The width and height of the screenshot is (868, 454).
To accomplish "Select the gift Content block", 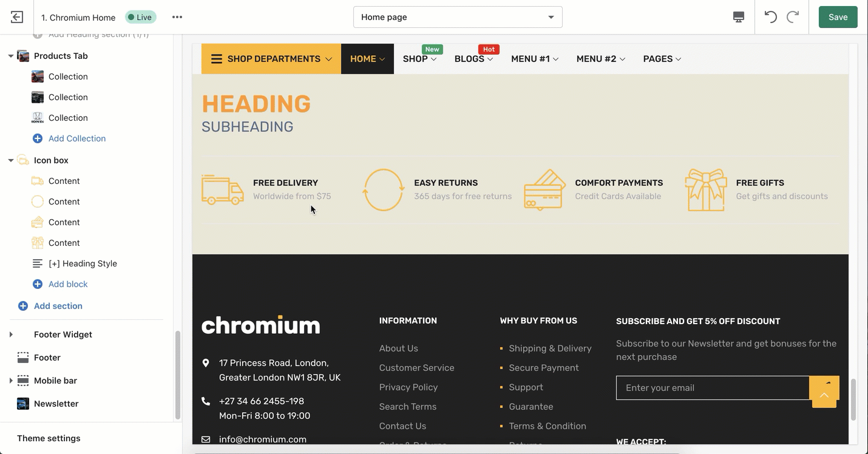I will pos(64,243).
